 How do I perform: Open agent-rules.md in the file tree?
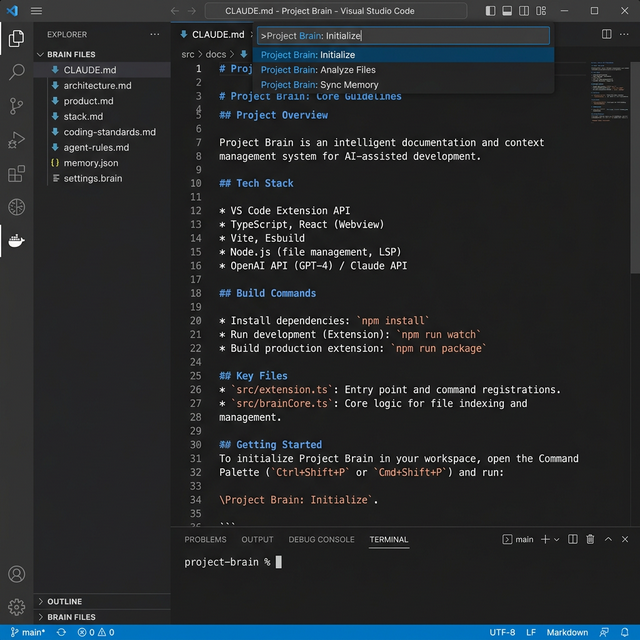pyautogui.click(x=102, y=147)
